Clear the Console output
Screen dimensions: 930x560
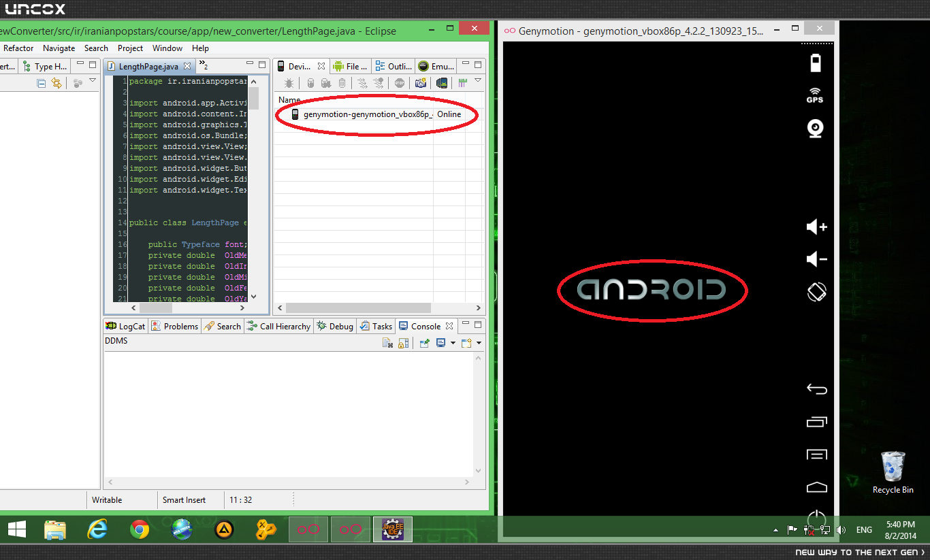click(388, 343)
